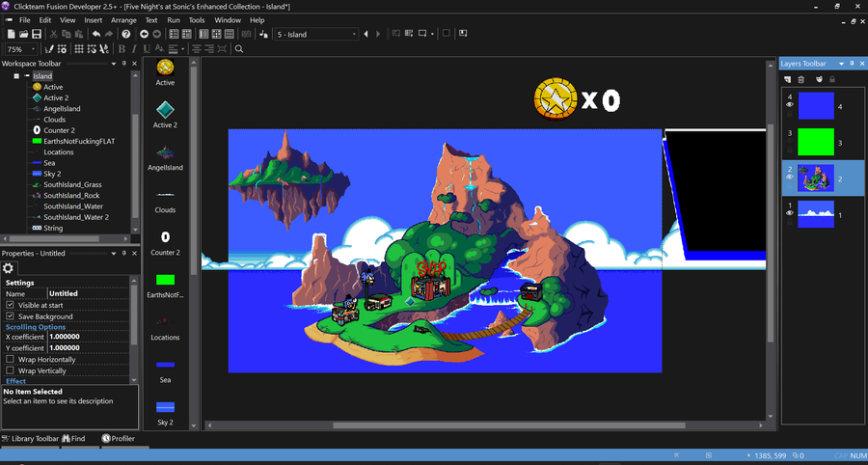868x465 pixels.
Task: Undo the last action
Action: tap(96, 35)
